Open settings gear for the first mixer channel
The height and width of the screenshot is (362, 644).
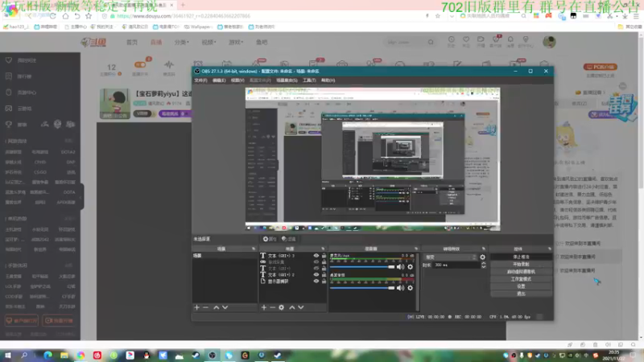pyautogui.click(x=410, y=267)
